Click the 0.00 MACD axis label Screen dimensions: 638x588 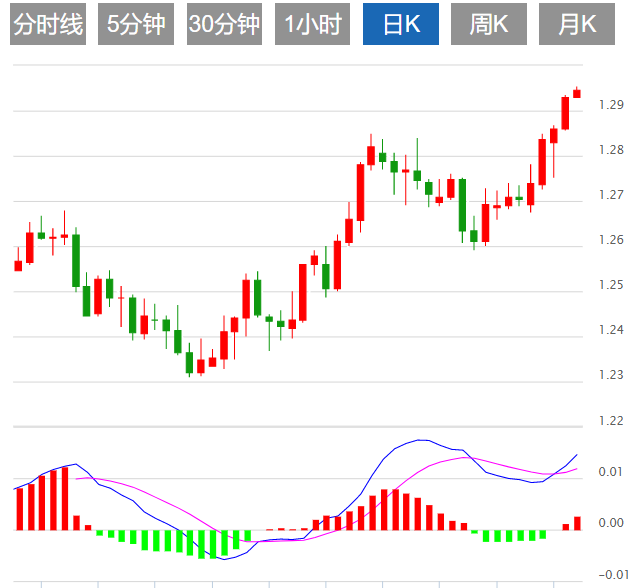click(611, 523)
